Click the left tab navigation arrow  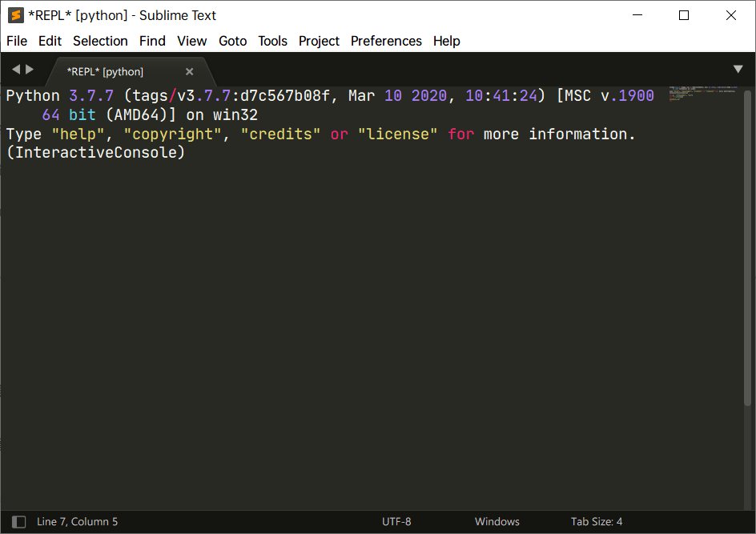pyautogui.click(x=16, y=70)
